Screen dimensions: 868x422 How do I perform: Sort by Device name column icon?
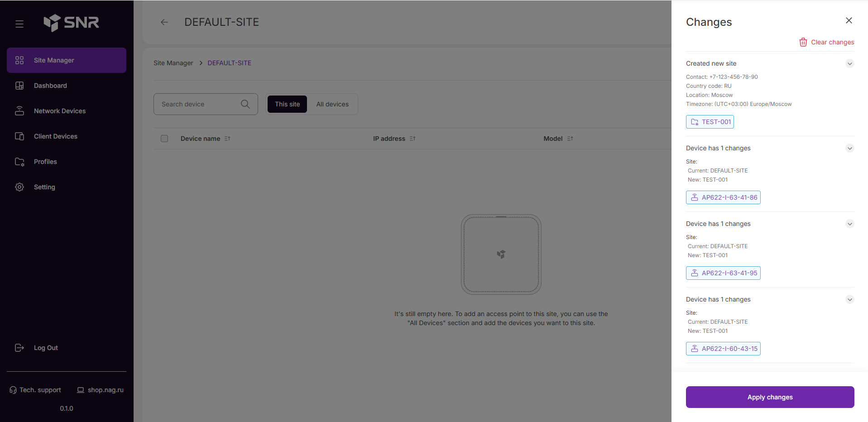click(x=227, y=139)
